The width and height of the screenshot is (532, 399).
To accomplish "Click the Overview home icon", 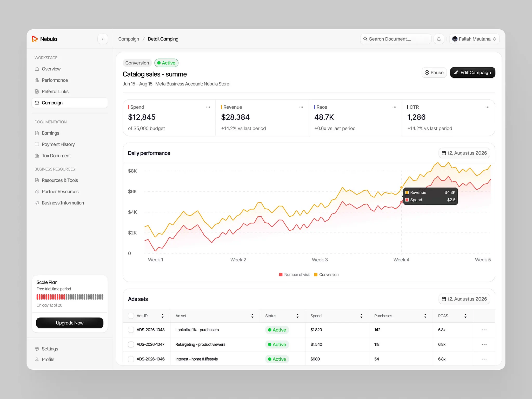I will 37,69.
